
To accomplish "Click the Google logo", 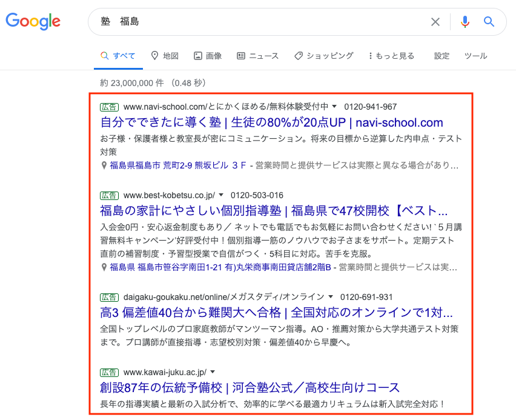I will click(x=33, y=21).
